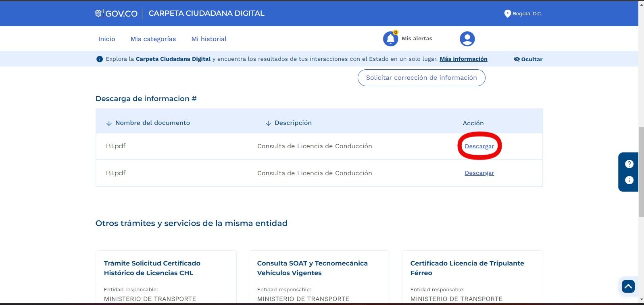Open Mi historial page
The width and height of the screenshot is (644, 305).
209,39
